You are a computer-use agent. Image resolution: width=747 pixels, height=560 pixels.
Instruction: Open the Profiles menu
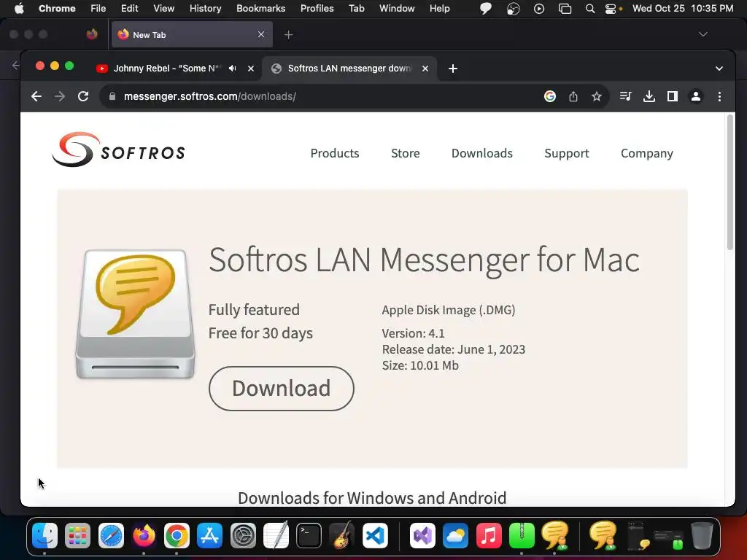317,8
